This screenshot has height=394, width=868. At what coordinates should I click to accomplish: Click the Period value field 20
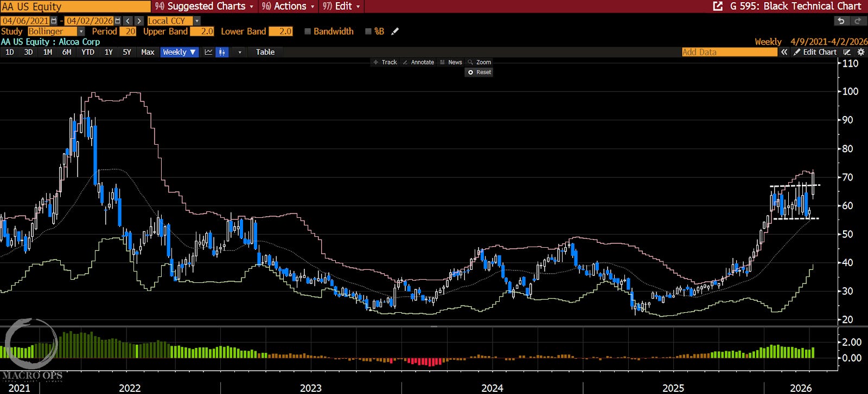pyautogui.click(x=128, y=31)
